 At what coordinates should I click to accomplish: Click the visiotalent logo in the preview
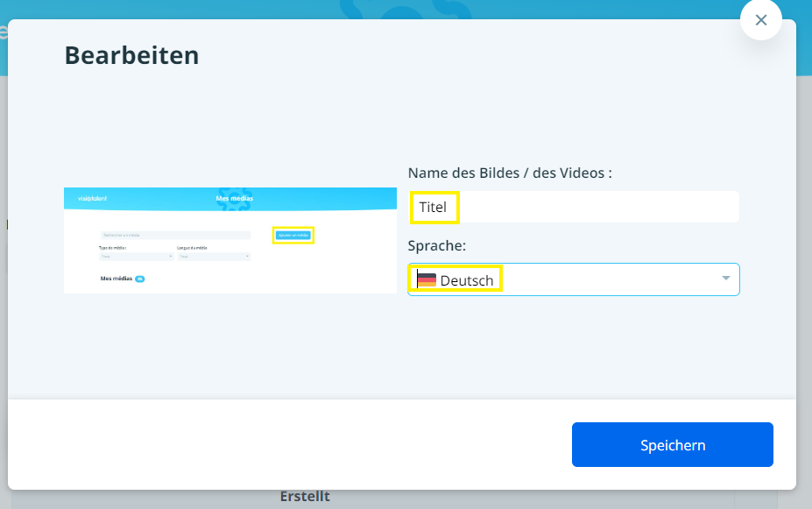click(x=92, y=199)
